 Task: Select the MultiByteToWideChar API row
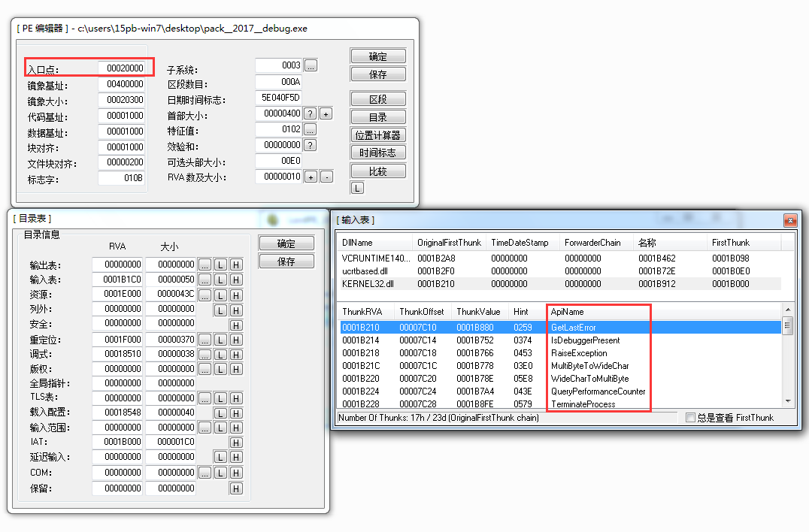pos(560,366)
